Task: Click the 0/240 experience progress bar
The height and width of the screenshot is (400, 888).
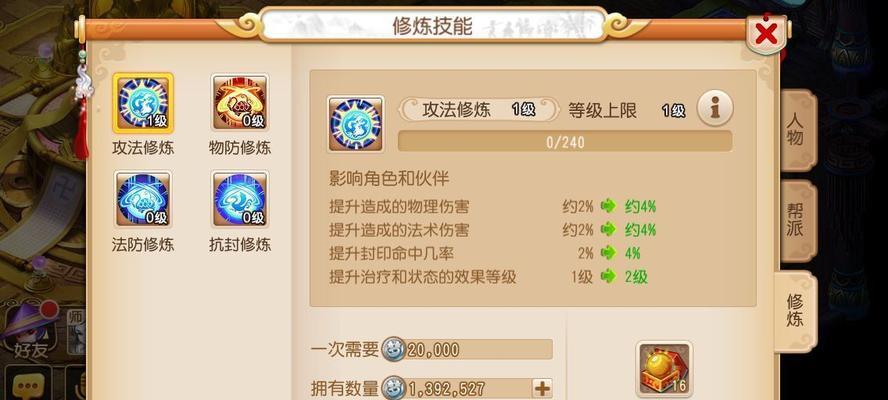Action: click(565, 142)
